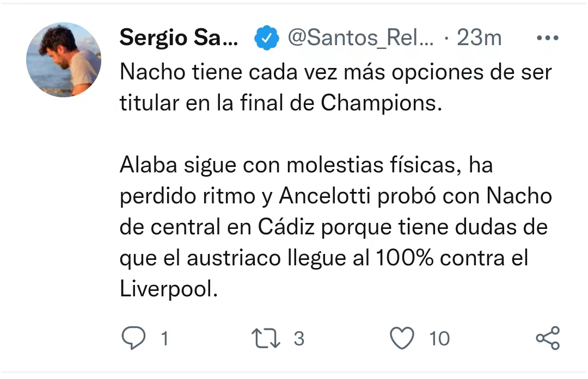Open the tweet via the 23m timestamp
The image size is (588, 379).
(479, 38)
